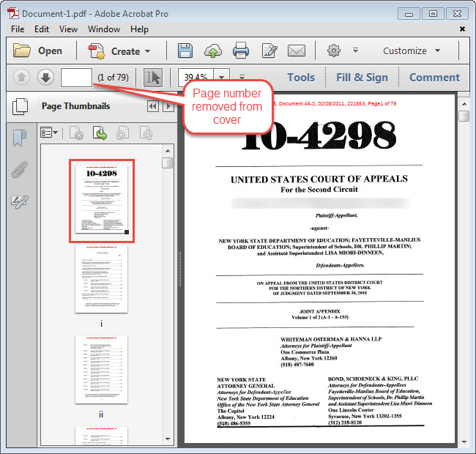Open the Create dropdown menu
Image resolution: width=476 pixels, height=454 pixels.
(x=119, y=51)
